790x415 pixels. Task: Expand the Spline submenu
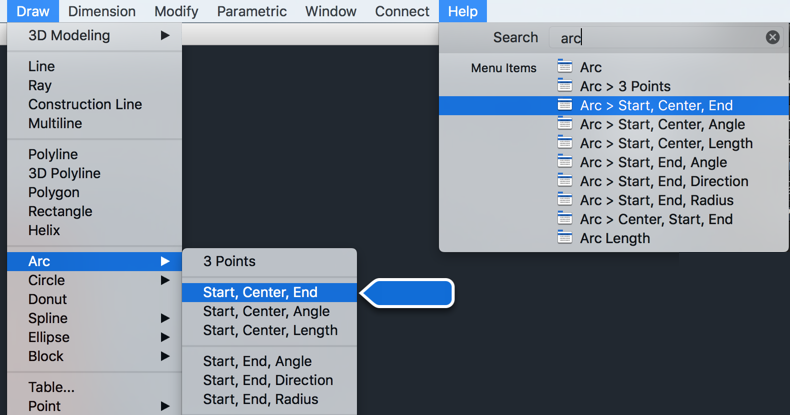coord(165,318)
